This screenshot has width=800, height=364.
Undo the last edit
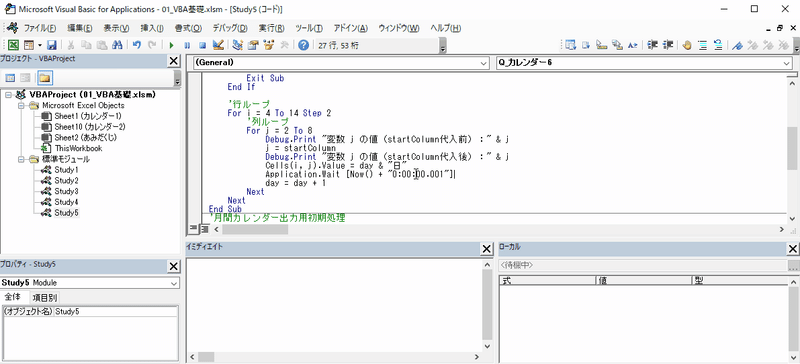tap(136, 45)
